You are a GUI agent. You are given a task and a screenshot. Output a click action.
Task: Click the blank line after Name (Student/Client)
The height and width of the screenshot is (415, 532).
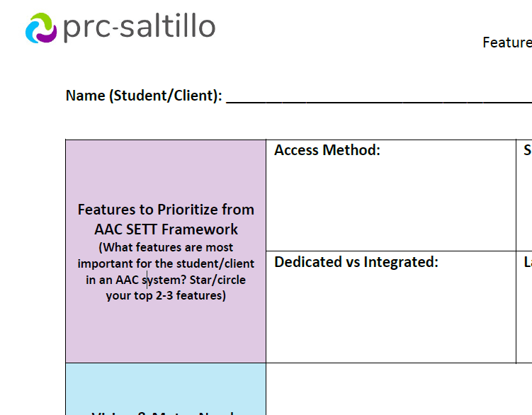point(379,100)
